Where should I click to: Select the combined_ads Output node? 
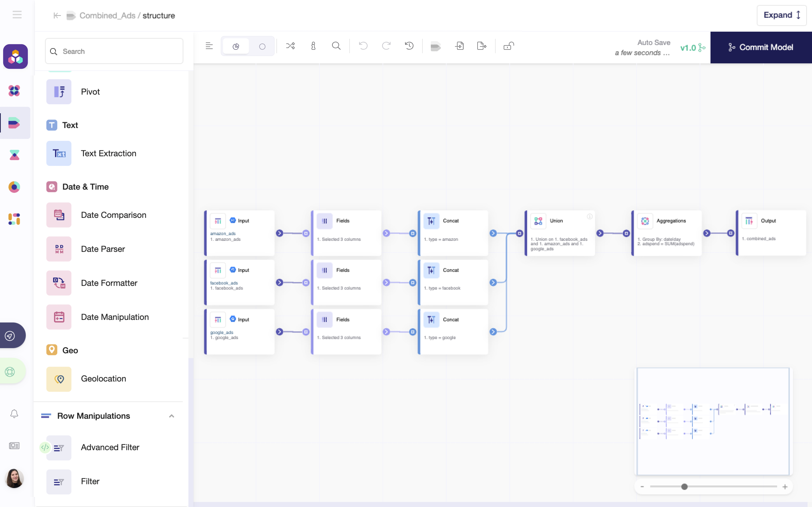point(771,233)
